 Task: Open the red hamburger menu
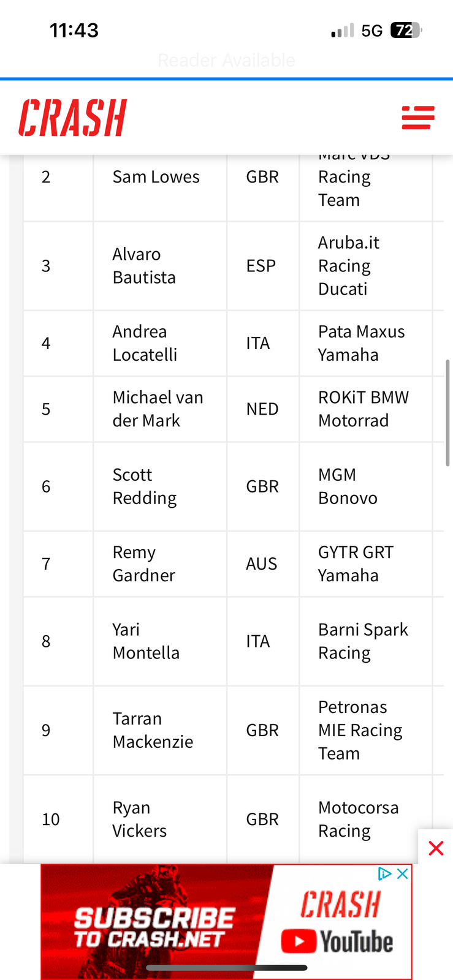418,118
